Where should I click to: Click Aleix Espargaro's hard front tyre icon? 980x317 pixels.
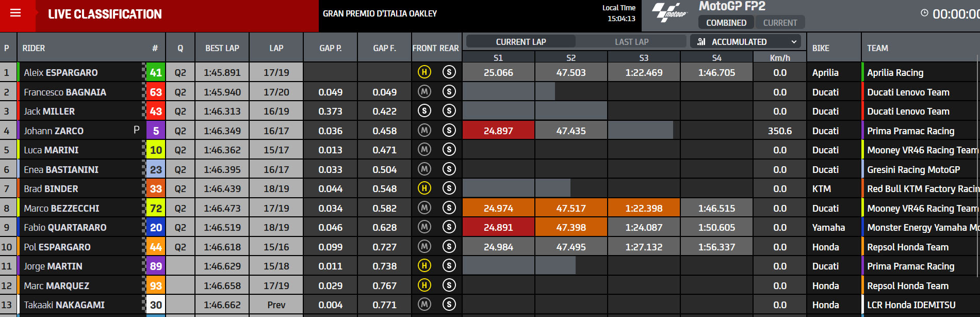[x=424, y=72]
